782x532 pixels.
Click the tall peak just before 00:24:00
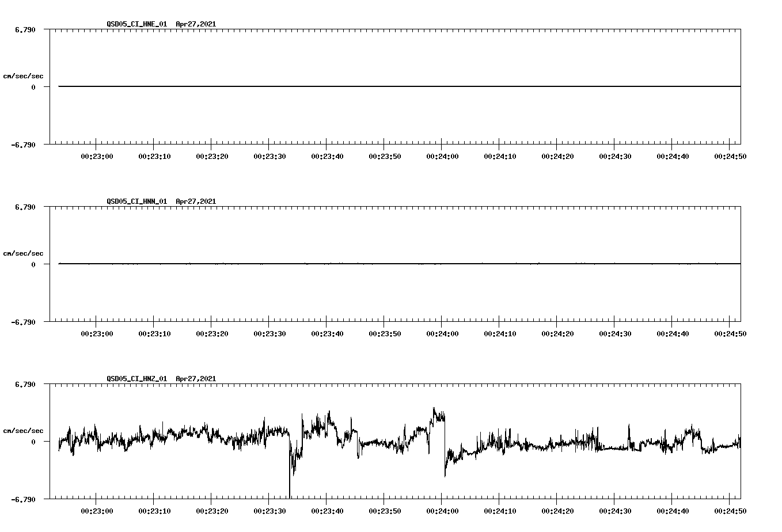[x=434, y=409]
